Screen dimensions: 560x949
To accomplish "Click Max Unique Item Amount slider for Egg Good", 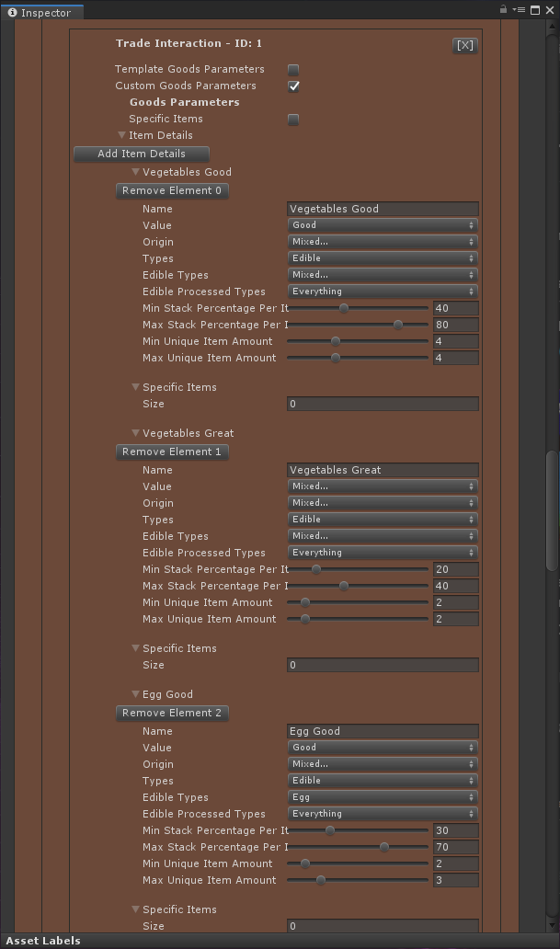I will pyautogui.click(x=358, y=881).
